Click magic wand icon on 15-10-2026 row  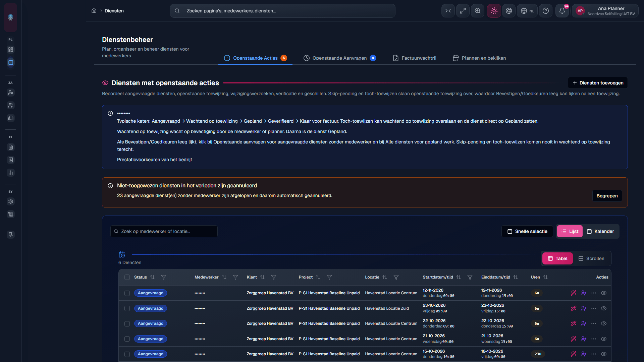(x=574, y=354)
